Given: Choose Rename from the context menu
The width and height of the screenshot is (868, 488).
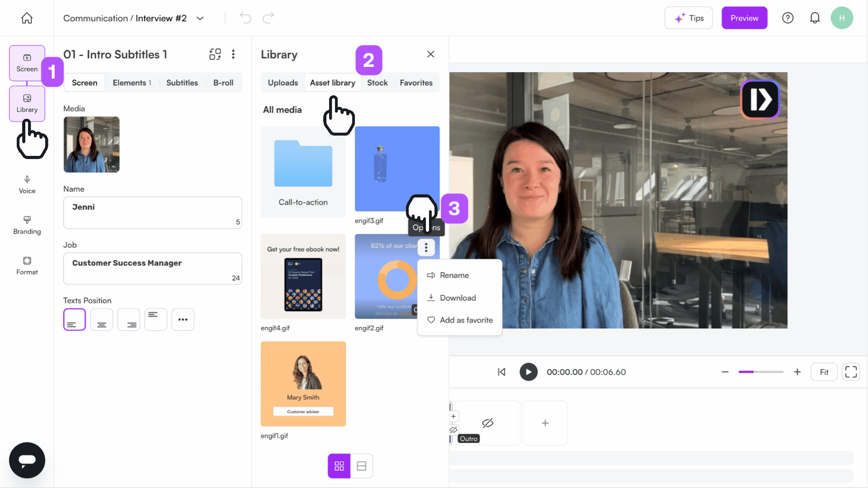Looking at the screenshot, I should click(460, 275).
